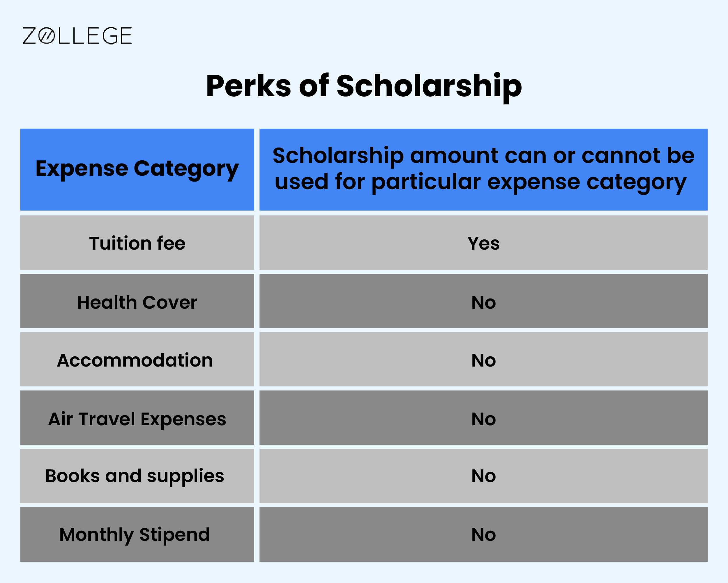Click the Perks of Scholarship title
The height and width of the screenshot is (583, 728).
click(x=364, y=86)
